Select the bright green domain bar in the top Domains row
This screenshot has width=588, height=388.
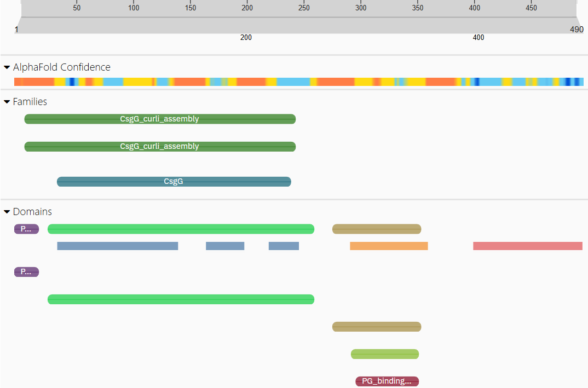[181, 229]
